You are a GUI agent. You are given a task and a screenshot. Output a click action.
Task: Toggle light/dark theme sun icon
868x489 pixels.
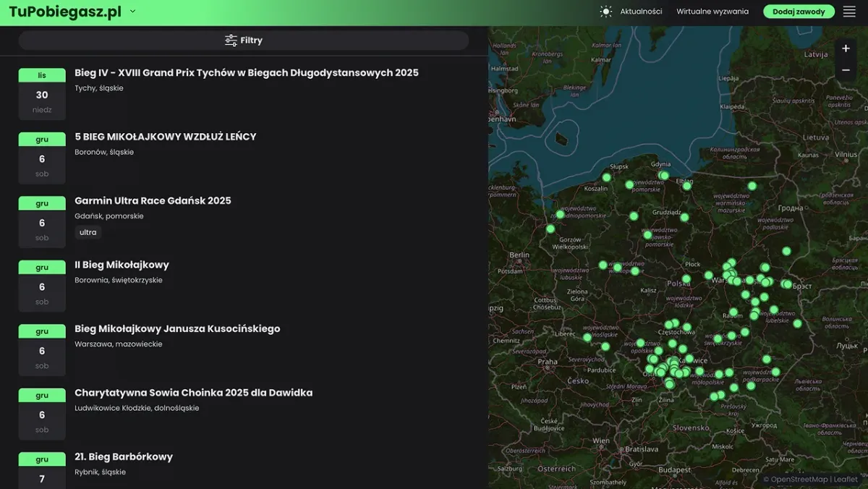[605, 12]
